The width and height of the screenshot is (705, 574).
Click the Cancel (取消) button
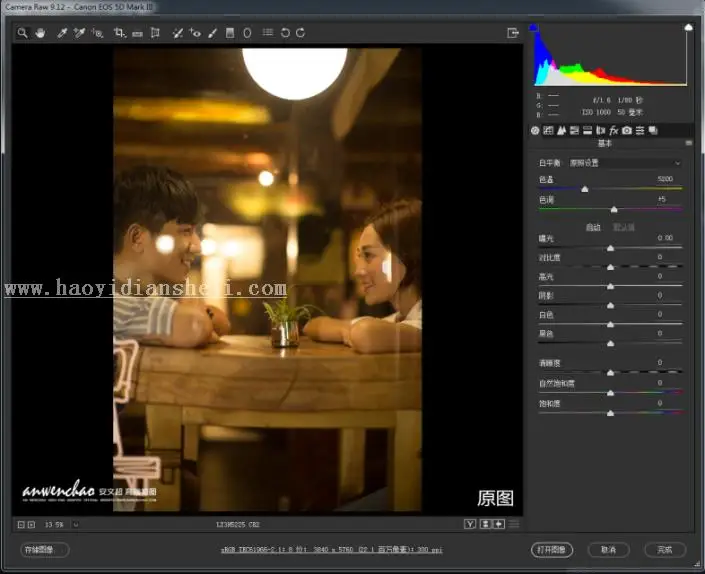[608, 550]
